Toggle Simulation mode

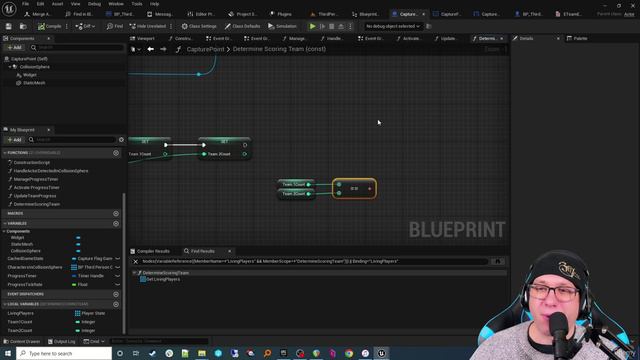pos(282,26)
